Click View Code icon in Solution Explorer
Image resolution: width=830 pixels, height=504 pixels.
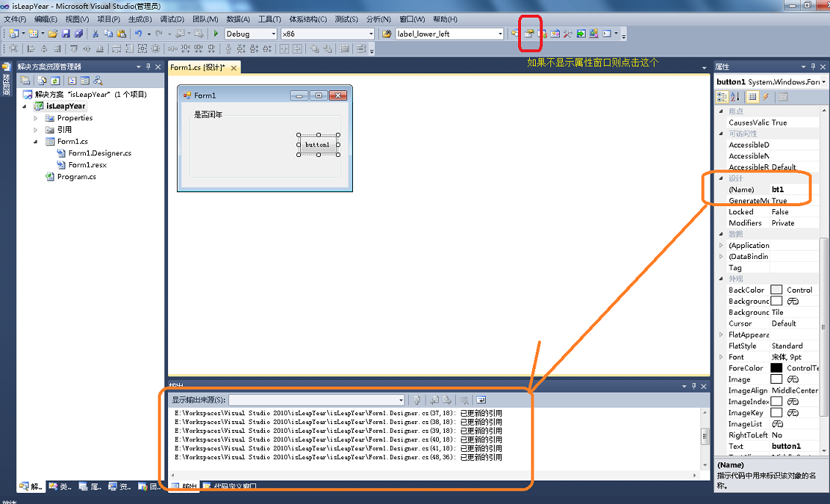[x=72, y=81]
